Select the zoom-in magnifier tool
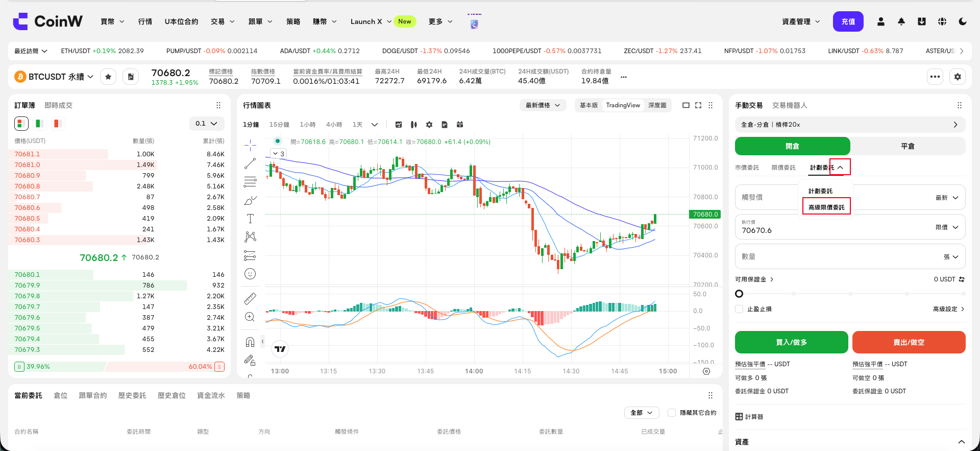Viewport: 980px width, 451px height. coord(250,317)
